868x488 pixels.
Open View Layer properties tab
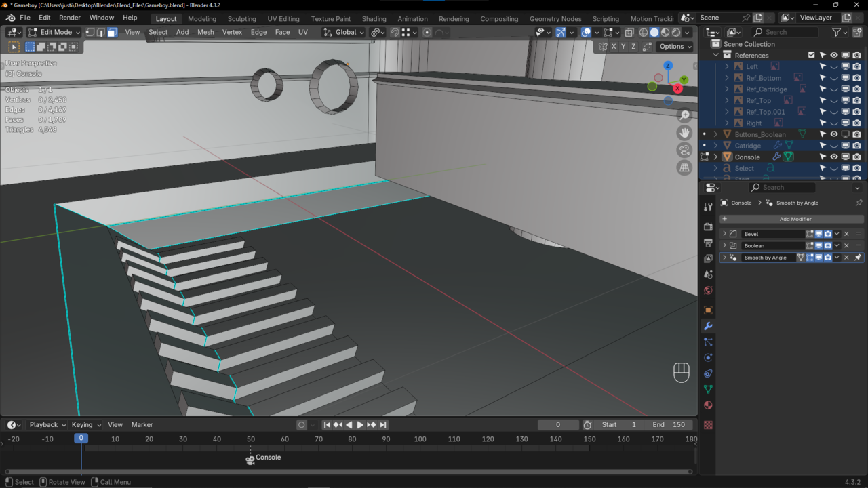pos(708,258)
